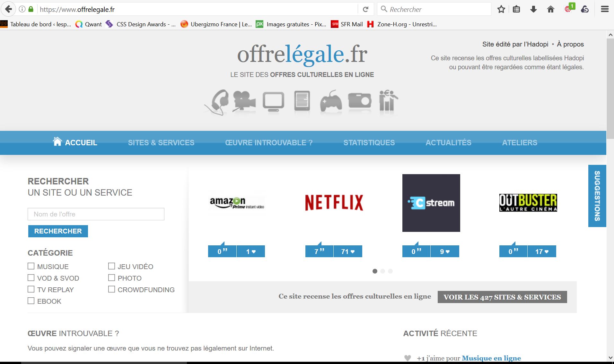Click the Nom de l'offre input field
Screen dimensions: 614x364
(96, 214)
